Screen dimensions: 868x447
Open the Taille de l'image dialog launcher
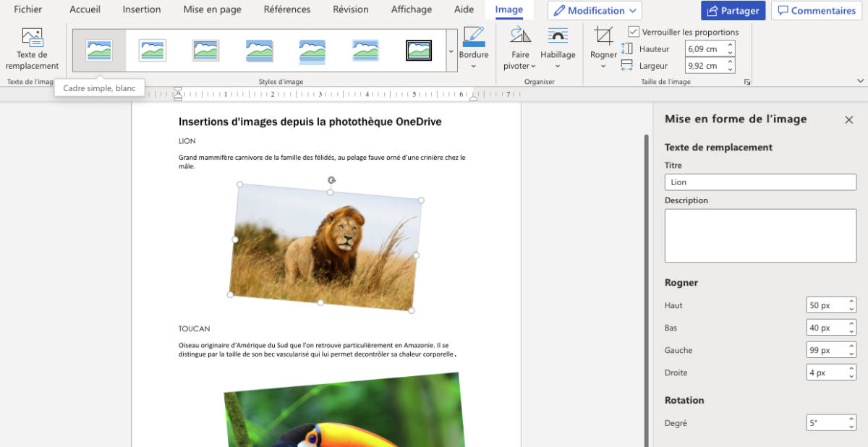click(x=747, y=82)
